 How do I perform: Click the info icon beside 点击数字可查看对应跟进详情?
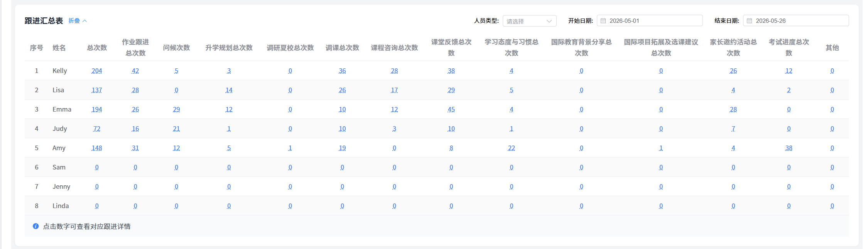coord(36,226)
